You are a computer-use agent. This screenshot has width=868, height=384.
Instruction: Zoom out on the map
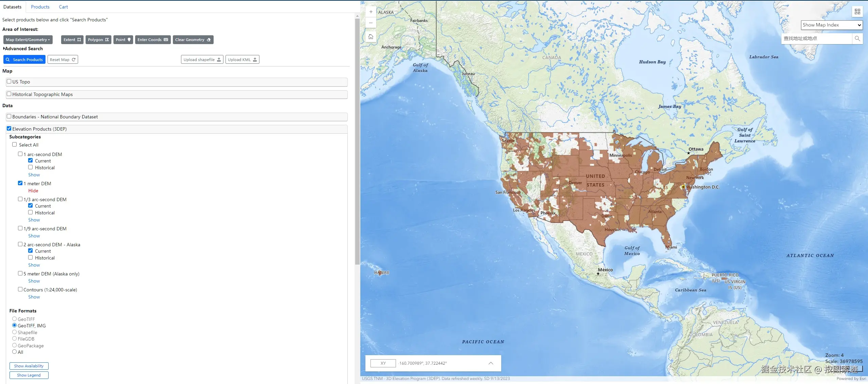pos(371,23)
